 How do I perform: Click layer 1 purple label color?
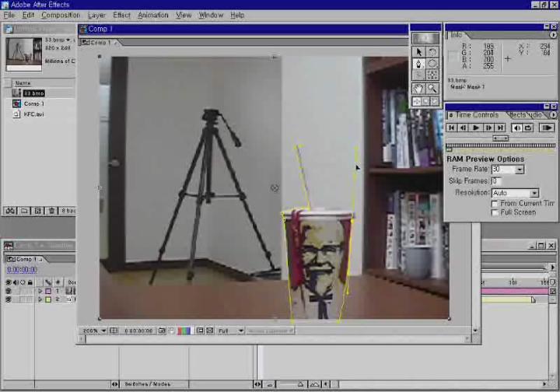pyautogui.click(x=48, y=292)
